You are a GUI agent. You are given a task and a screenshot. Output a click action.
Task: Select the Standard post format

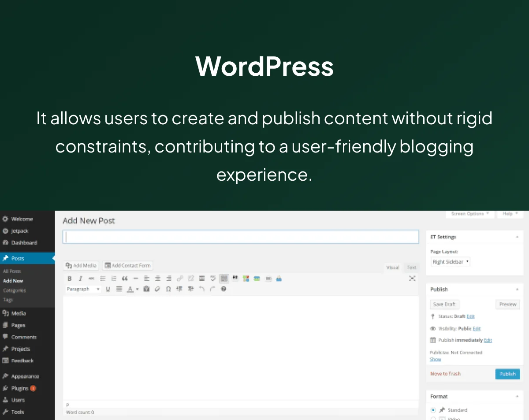433,410
